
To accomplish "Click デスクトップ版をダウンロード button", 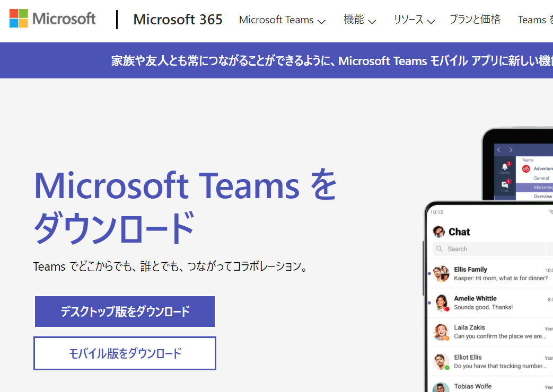I will [125, 311].
